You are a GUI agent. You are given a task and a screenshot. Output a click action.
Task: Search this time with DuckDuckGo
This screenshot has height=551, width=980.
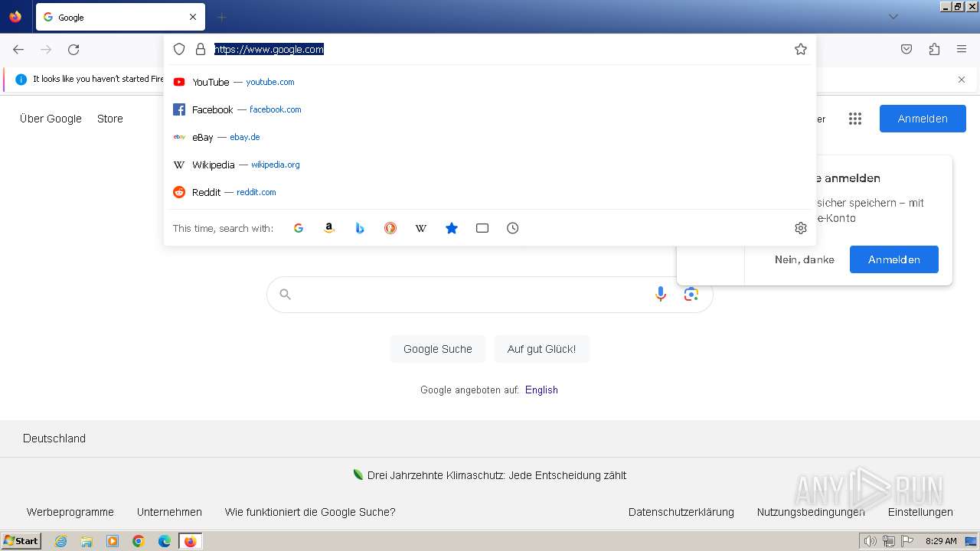click(x=390, y=228)
